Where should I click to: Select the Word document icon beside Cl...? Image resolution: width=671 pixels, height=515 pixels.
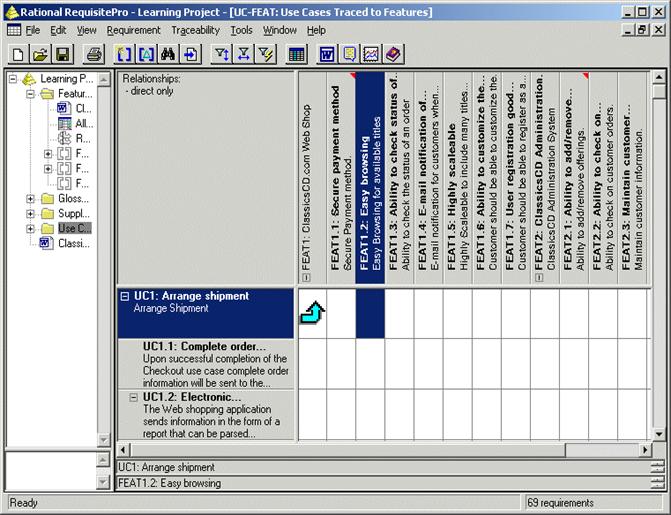click(x=65, y=108)
